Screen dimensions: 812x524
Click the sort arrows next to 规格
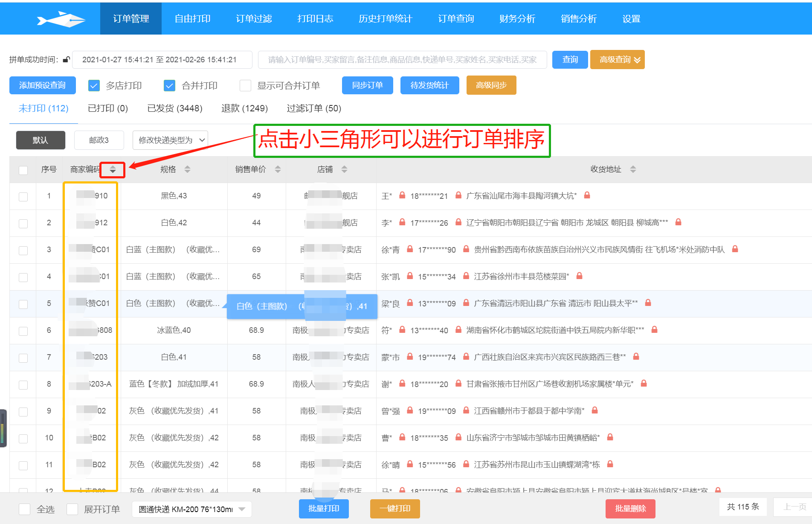click(x=187, y=170)
